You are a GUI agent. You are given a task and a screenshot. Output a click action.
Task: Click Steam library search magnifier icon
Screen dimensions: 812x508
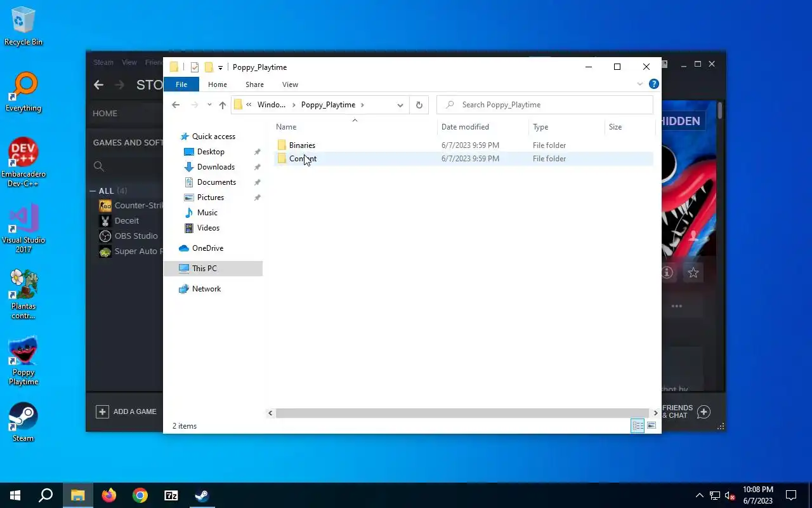(98, 166)
